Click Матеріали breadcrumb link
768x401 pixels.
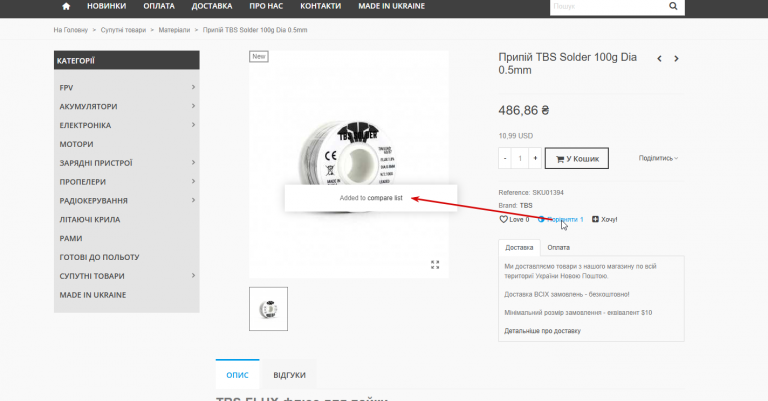point(174,30)
